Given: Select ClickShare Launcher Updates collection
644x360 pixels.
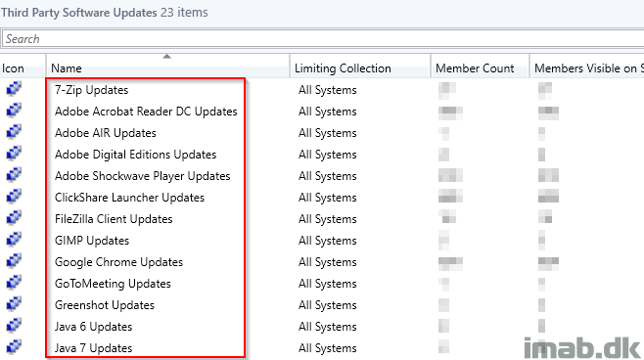Looking at the screenshot, I should 130,198.
